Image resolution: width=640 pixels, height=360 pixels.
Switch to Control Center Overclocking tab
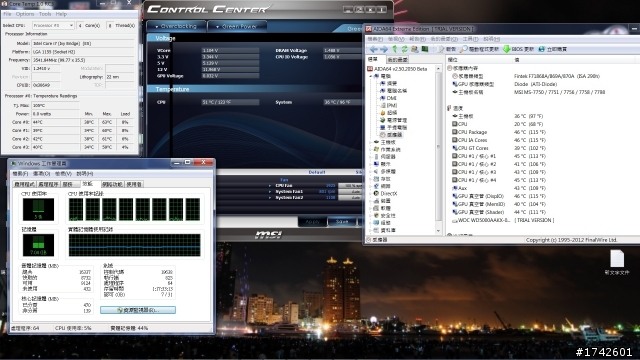click(176, 26)
